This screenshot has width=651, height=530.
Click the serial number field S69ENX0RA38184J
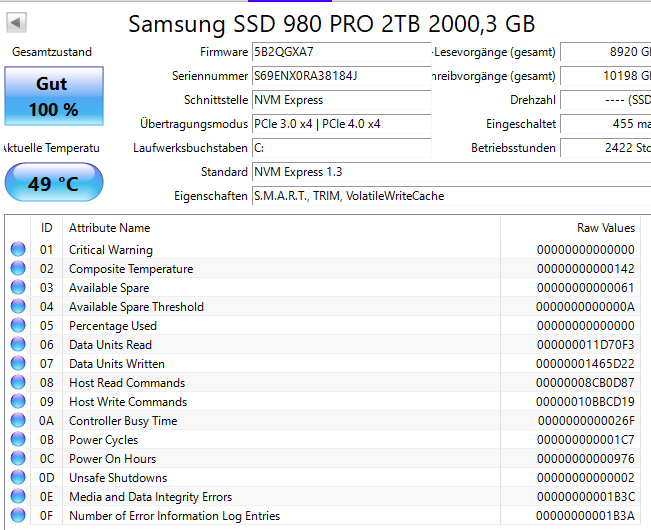[341, 76]
